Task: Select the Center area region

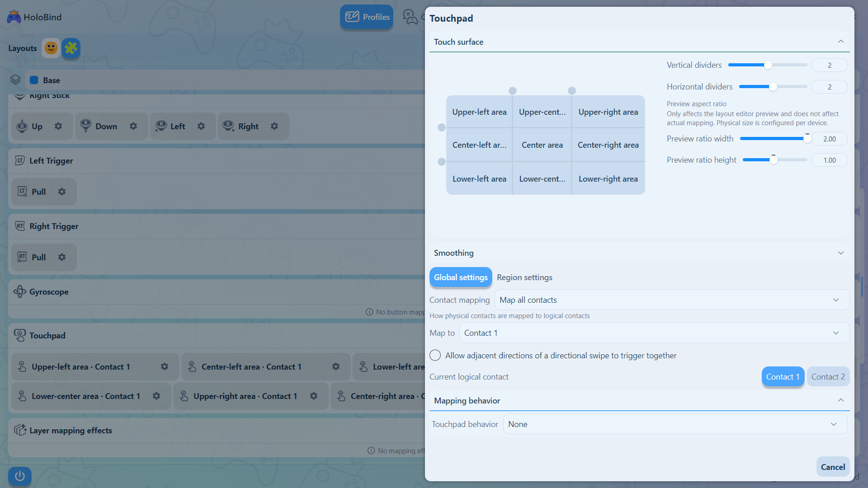Action: point(542,145)
